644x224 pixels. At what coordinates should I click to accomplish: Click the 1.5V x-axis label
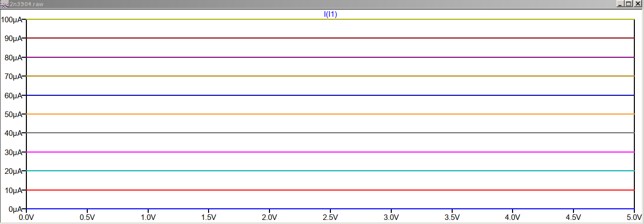(209, 217)
